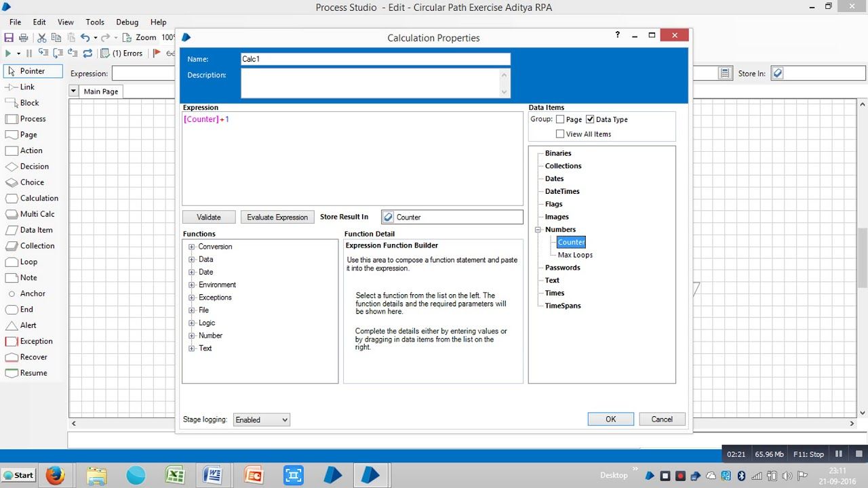Screen dimensions: 868x488
Task: Expand the Logic functions node
Action: [192, 323]
